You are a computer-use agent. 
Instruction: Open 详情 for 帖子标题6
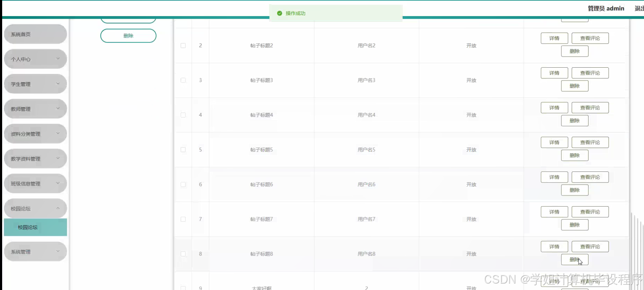[x=554, y=177]
